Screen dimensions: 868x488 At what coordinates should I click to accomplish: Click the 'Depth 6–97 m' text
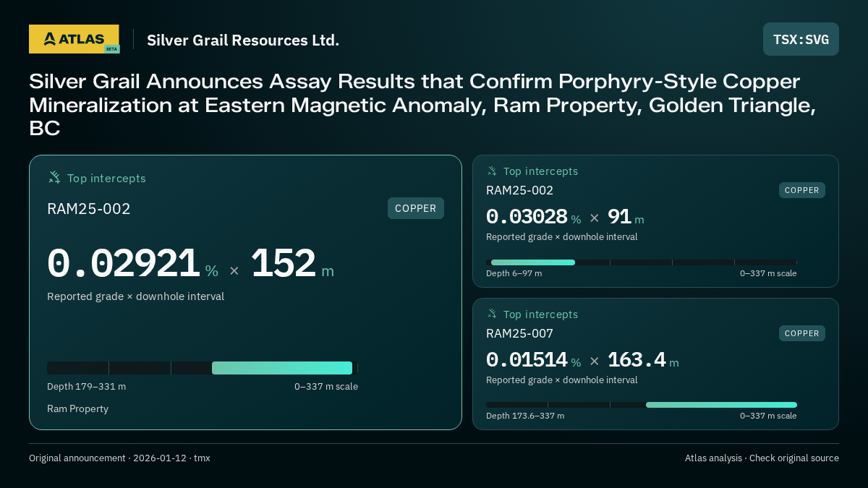pos(514,273)
